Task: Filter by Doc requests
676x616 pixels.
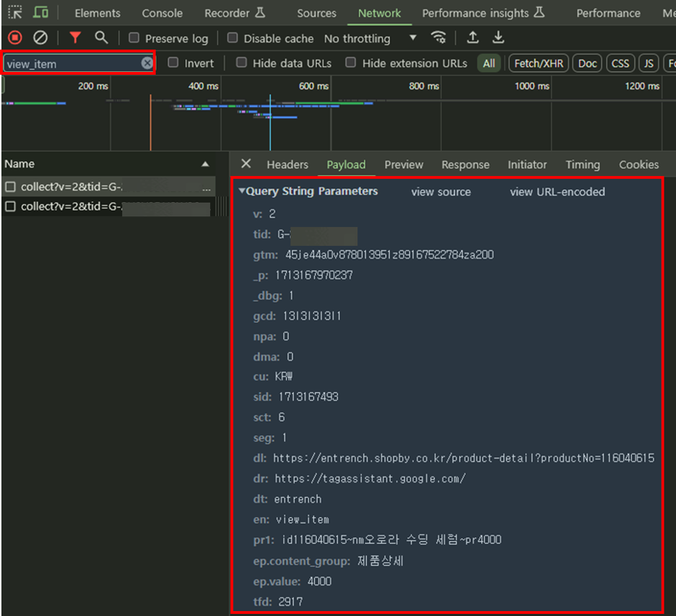Action: [x=588, y=63]
